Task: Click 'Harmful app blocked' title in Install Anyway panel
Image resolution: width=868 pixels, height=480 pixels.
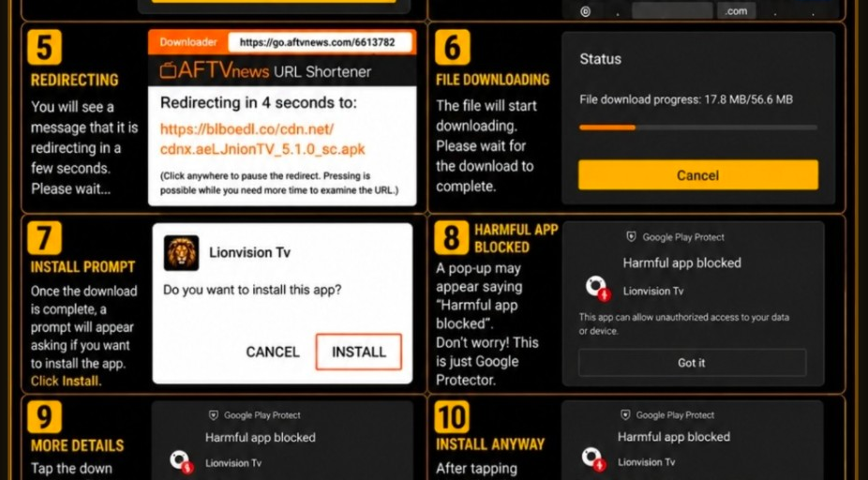Action: pos(674,437)
